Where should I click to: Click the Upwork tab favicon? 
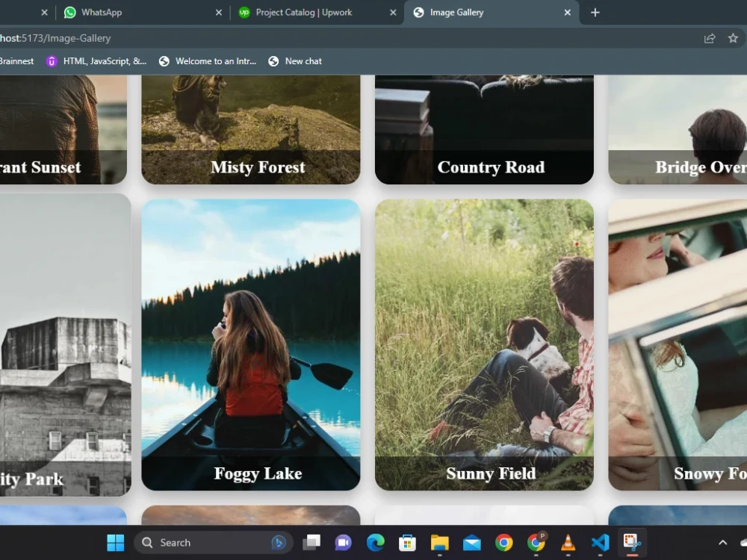click(x=244, y=13)
